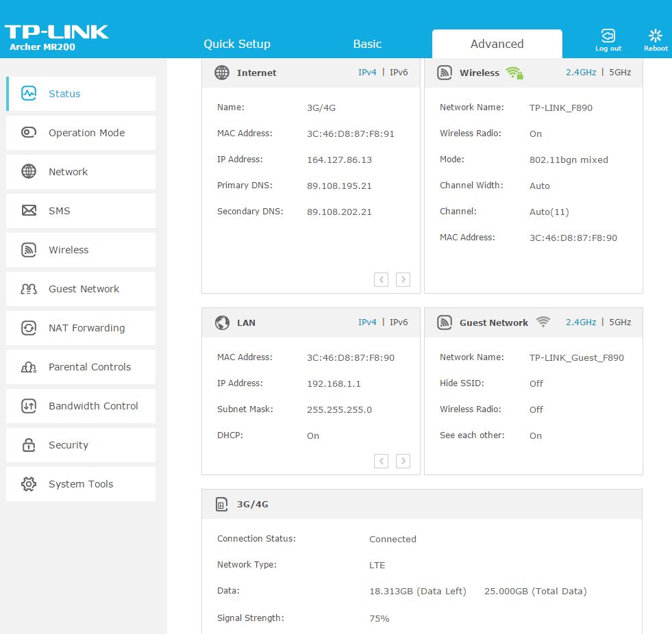Click the Bandwidth Control sidebar icon

tap(29, 406)
